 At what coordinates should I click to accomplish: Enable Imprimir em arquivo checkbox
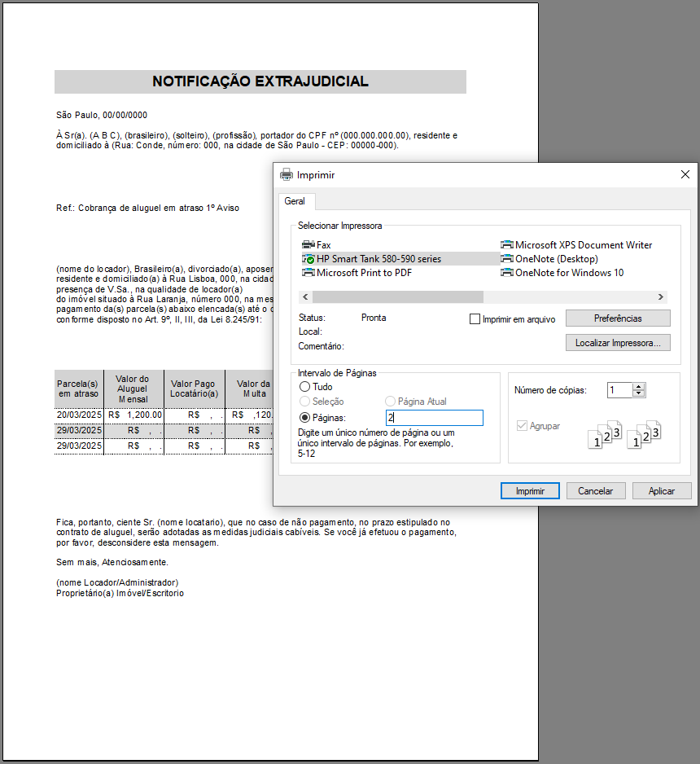475,319
